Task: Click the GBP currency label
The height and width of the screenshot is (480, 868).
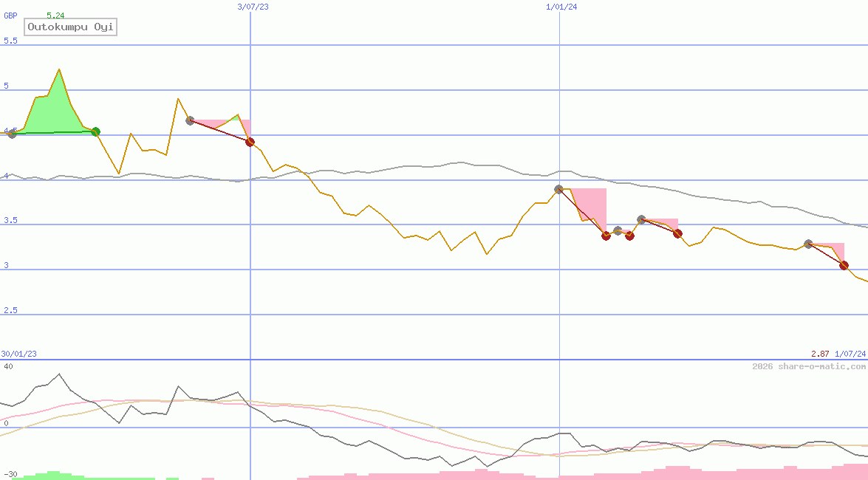Action: click(10, 16)
